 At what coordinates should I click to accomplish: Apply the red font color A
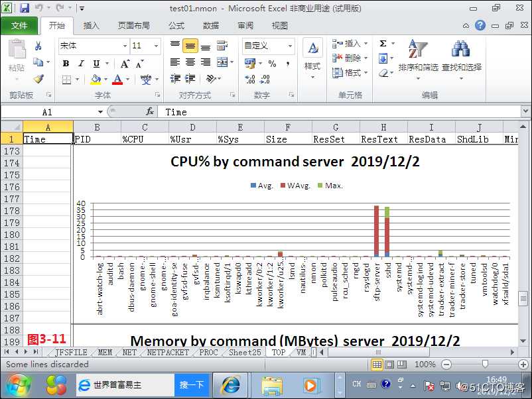pyautogui.click(x=117, y=80)
